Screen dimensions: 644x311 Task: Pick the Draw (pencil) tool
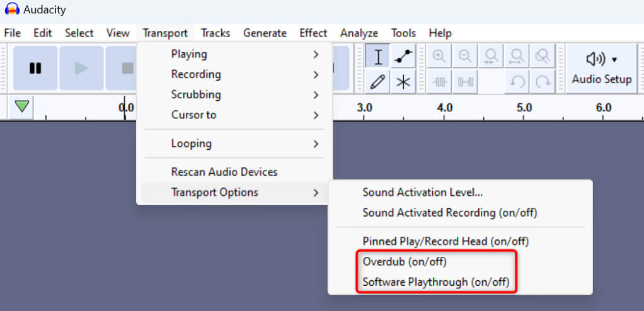(x=377, y=82)
